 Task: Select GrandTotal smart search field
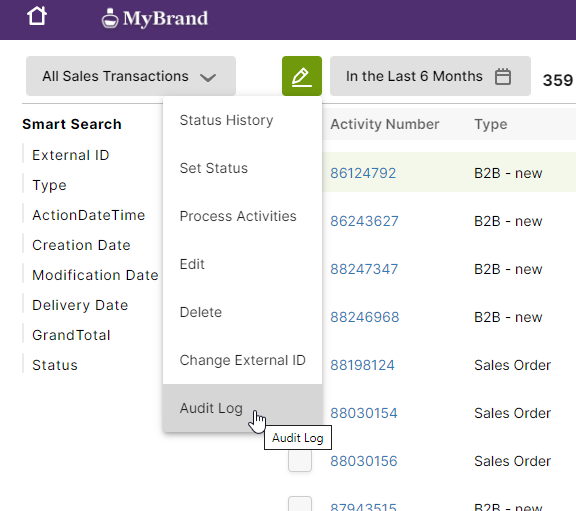point(71,335)
